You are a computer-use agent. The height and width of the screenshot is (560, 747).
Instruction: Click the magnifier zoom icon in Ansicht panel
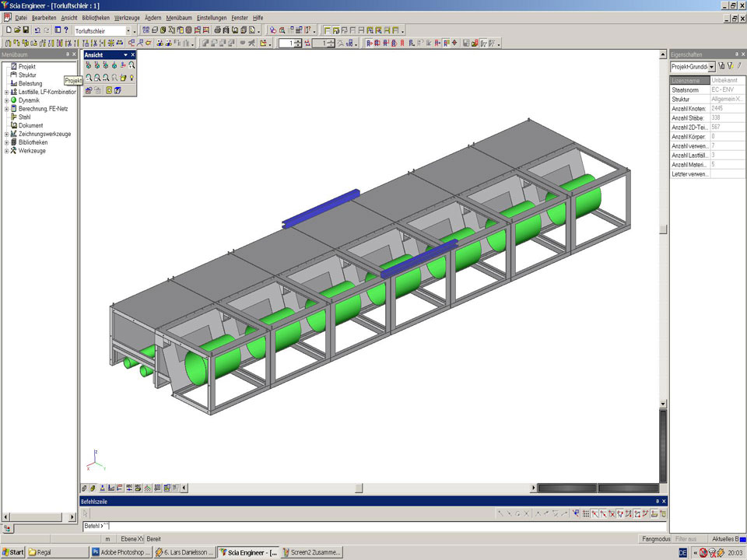(x=132, y=65)
